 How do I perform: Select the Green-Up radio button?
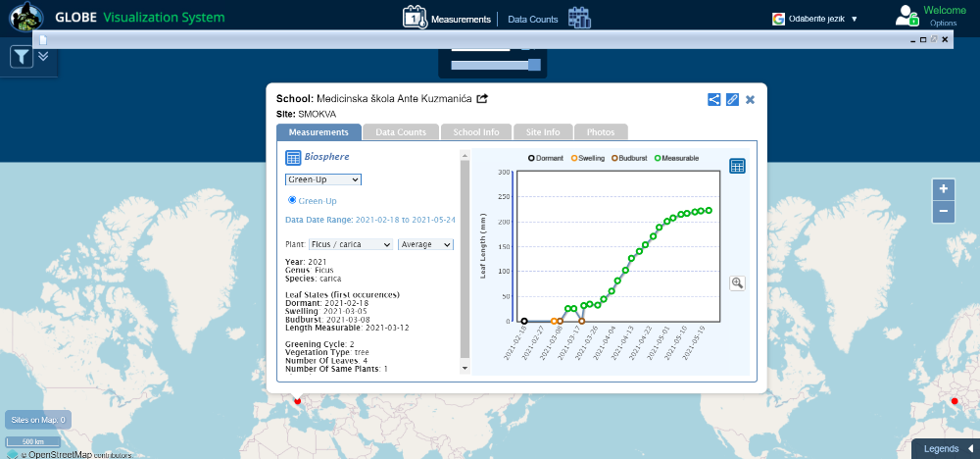(292, 200)
